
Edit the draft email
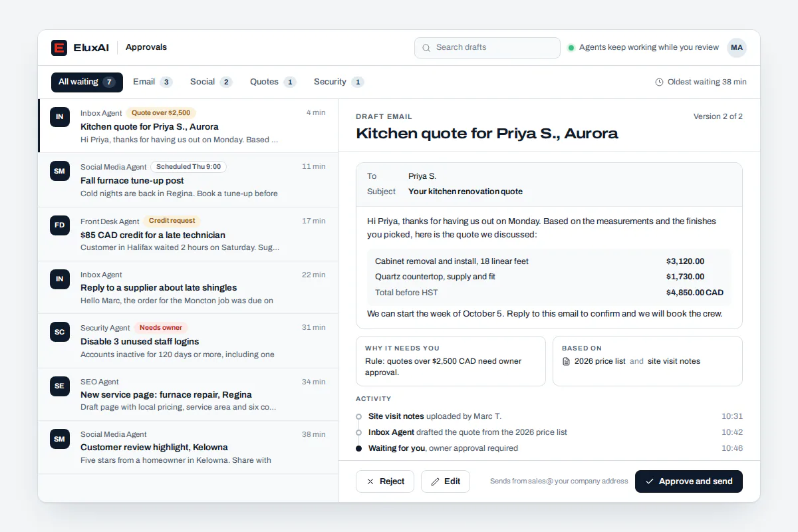click(446, 481)
